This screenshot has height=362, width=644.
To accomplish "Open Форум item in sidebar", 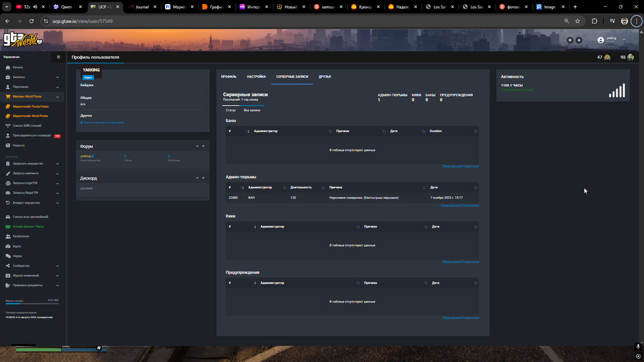I will pyautogui.click(x=17, y=256).
